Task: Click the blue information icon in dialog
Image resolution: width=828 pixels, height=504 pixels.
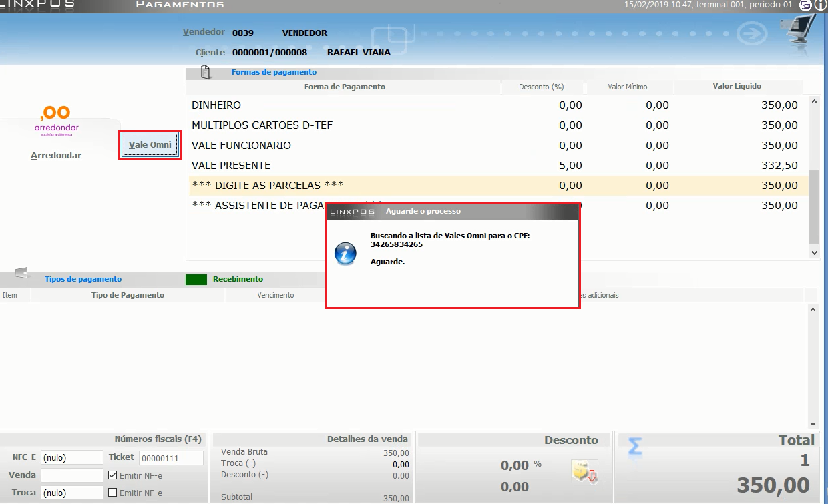Action: pos(345,254)
